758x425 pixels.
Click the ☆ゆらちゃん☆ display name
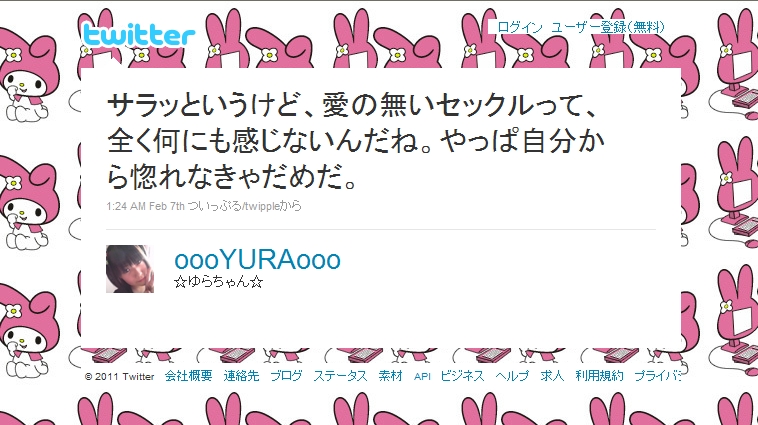[x=219, y=282]
